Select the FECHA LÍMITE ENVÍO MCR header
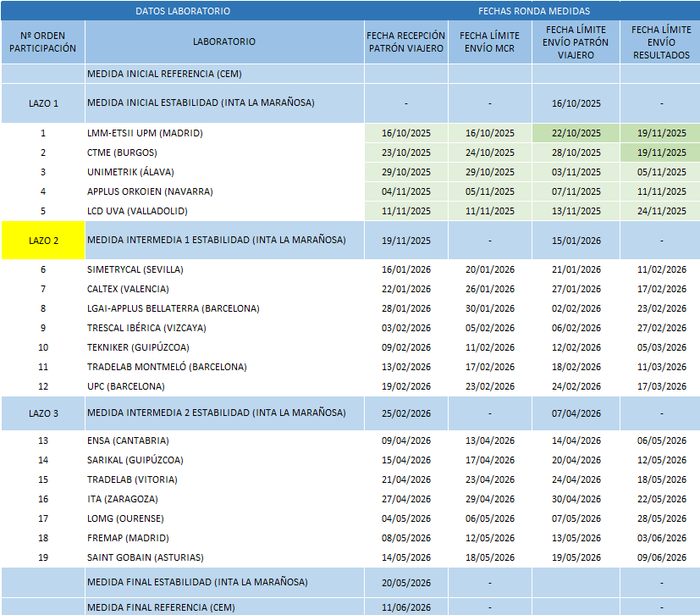Viewport: 700px width, 615px height. tap(490, 42)
